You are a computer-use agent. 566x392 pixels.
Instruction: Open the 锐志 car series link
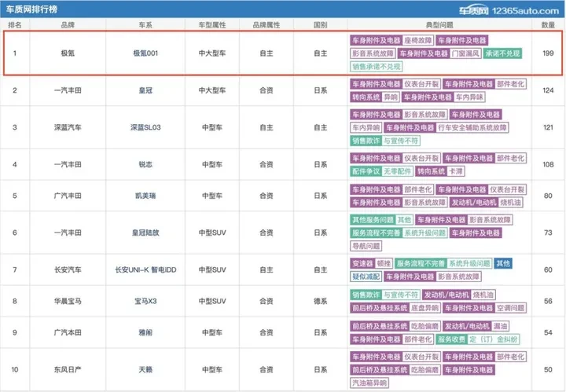pos(145,164)
